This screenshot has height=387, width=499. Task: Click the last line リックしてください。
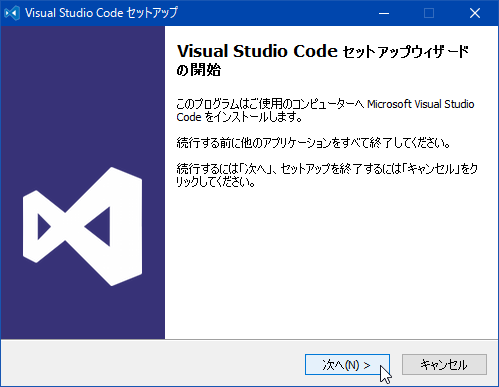tap(216, 182)
